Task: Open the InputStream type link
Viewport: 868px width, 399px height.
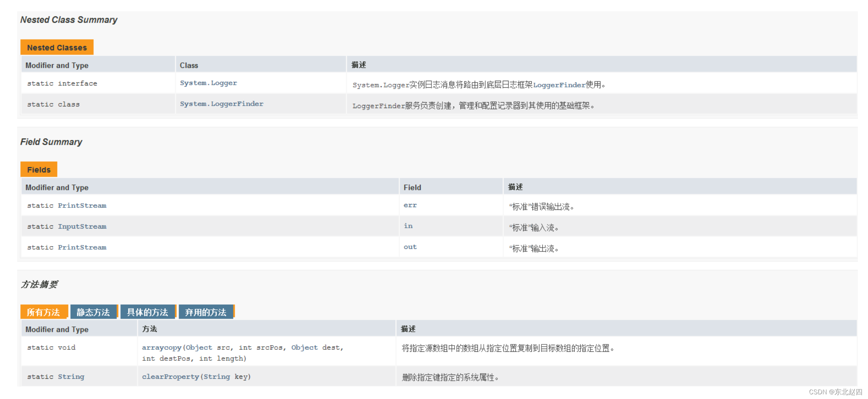Action: (82, 226)
